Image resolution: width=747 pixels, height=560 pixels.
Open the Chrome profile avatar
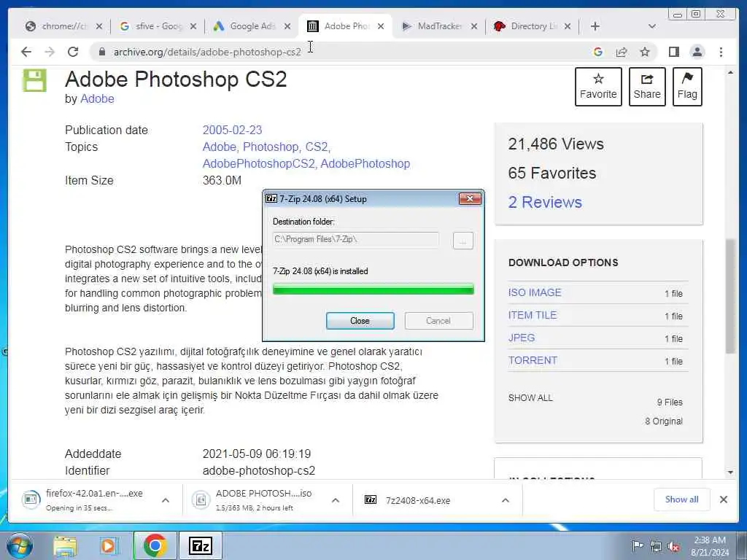(x=697, y=52)
